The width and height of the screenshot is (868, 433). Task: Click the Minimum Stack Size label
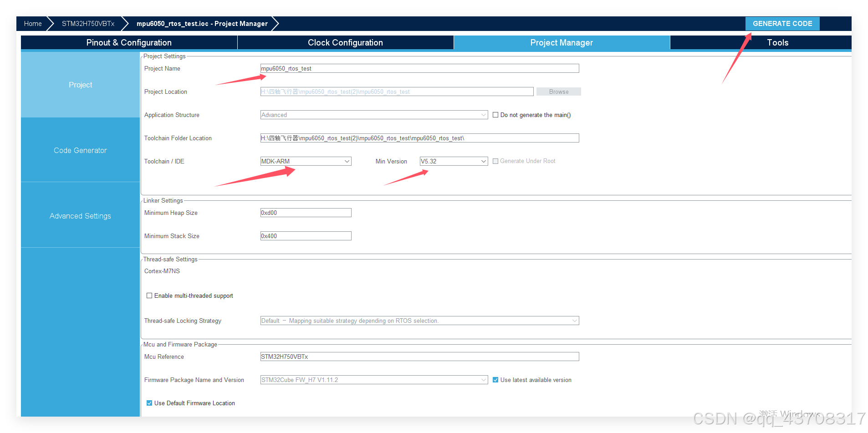[172, 236]
